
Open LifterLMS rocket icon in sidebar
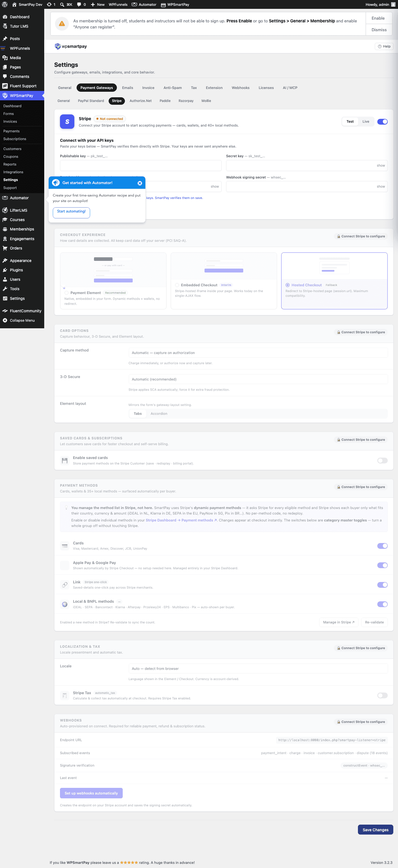tap(5, 210)
